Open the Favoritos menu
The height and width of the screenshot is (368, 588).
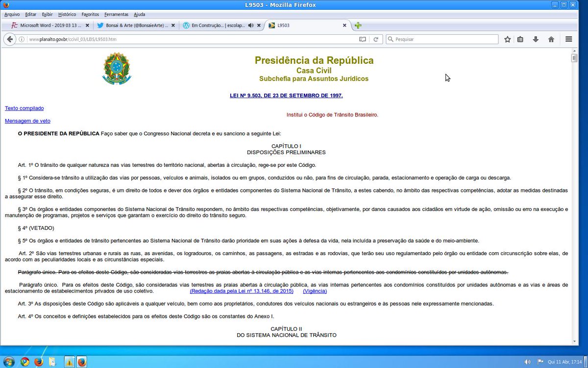90,15
